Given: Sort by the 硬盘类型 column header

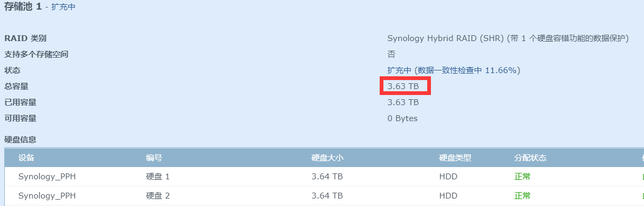Looking at the screenshot, I should pyautogui.click(x=455, y=158).
